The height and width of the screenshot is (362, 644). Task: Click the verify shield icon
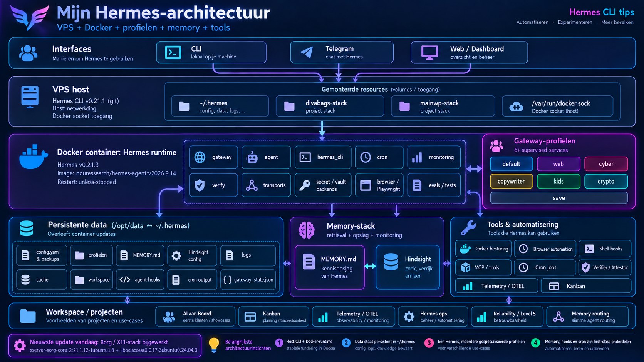pos(200,185)
